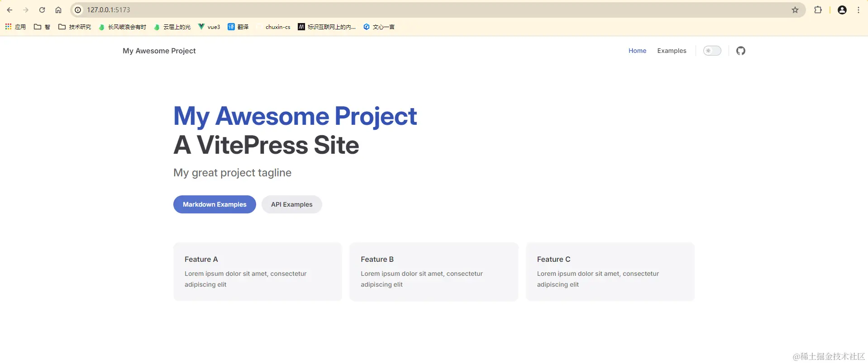Click the 'My great project tagline' text
The height and width of the screenshot is (364, 868).
coord(233,173)
